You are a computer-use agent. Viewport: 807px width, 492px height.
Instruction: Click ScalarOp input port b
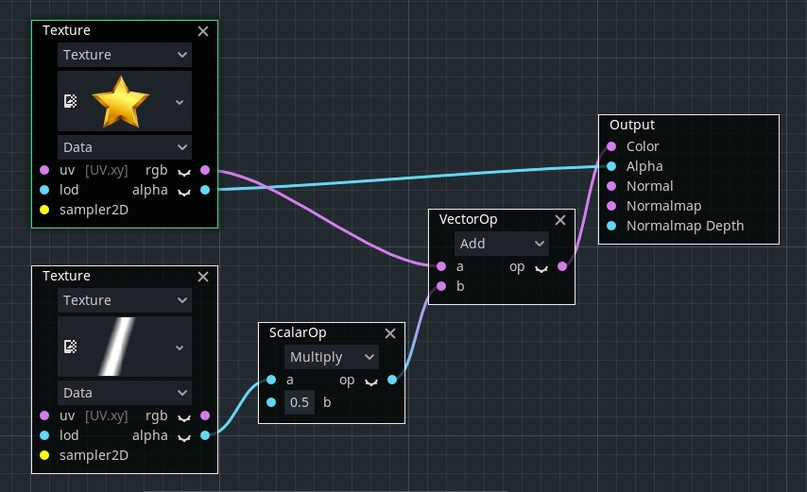pyautogui.click(x=271, y=402)
